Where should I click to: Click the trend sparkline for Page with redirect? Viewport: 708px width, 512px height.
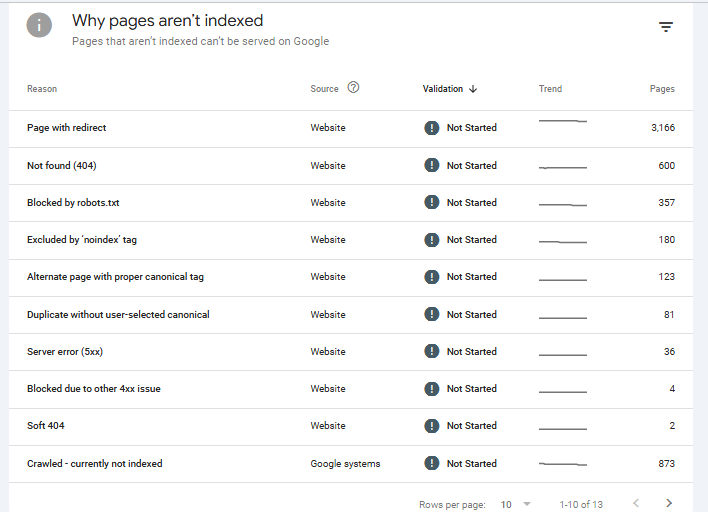click(x=562, y=121)
